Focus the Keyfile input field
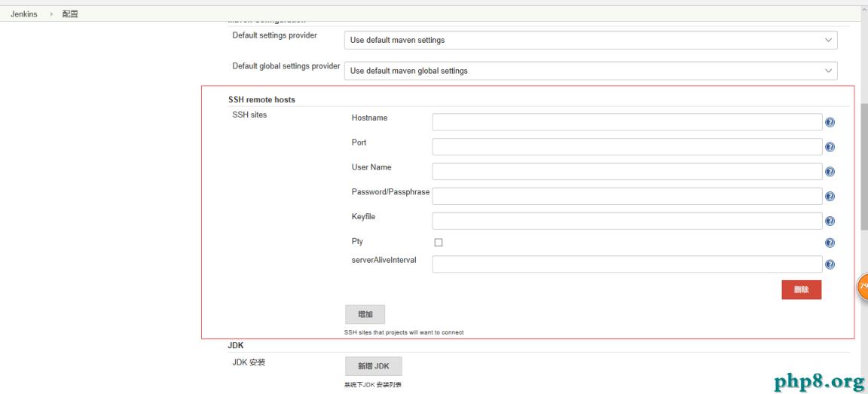868x394 pixels. pos(627,220)
